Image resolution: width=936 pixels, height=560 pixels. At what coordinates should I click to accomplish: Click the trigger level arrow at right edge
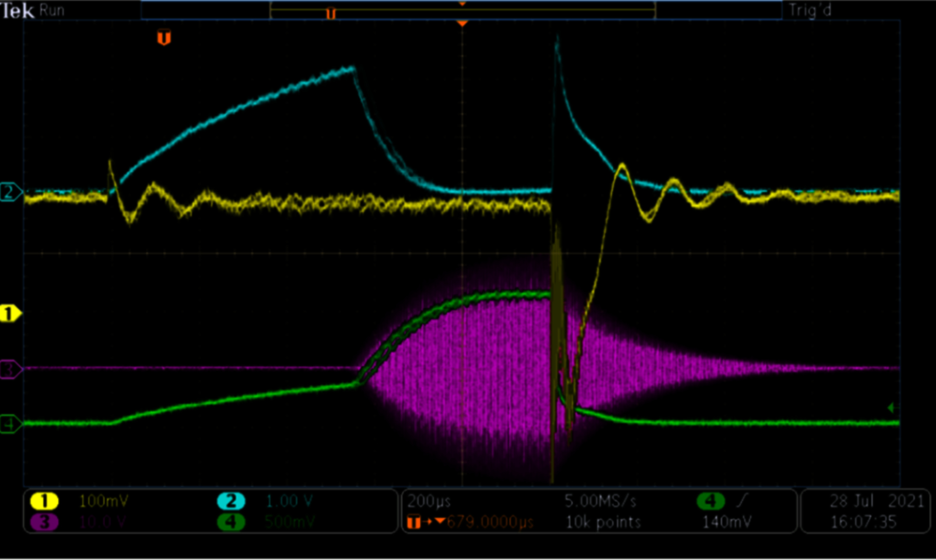(891, 408)
